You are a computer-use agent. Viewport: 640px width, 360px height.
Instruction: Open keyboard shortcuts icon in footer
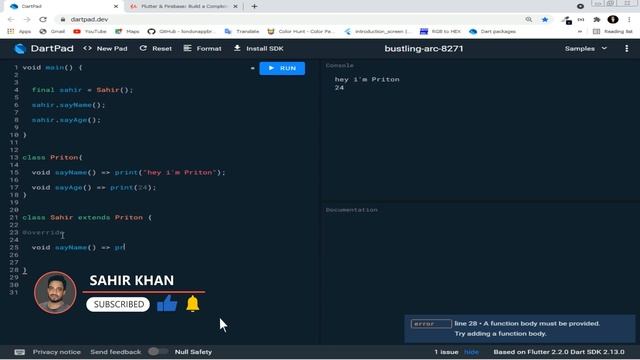click(19, 352)
